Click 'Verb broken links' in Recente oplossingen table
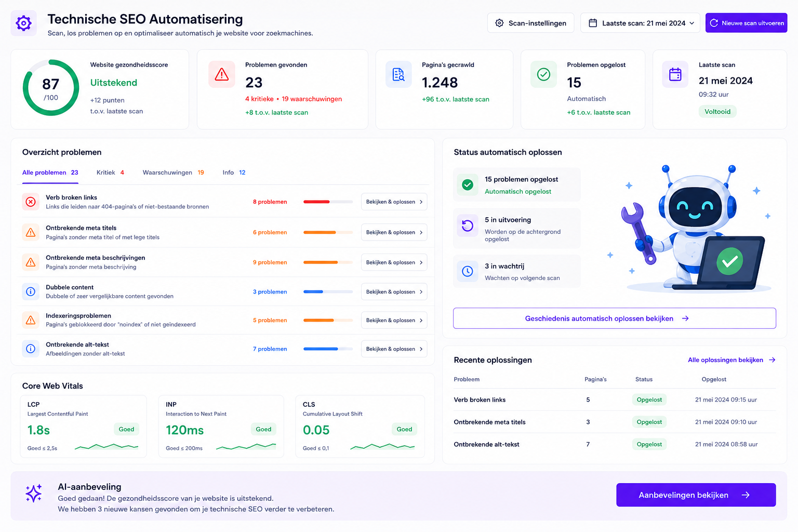 [x=480, y=400]
